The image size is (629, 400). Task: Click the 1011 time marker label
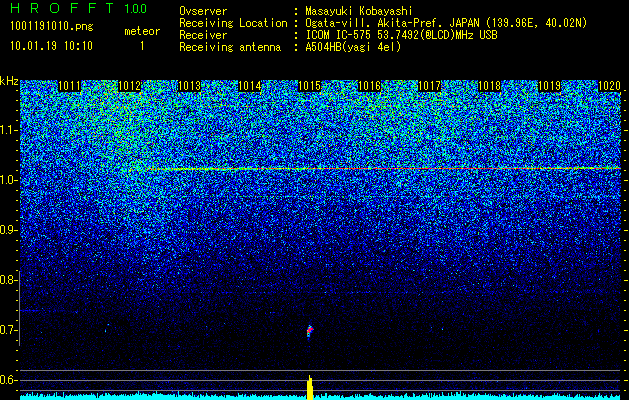click(x=69, y=86)
